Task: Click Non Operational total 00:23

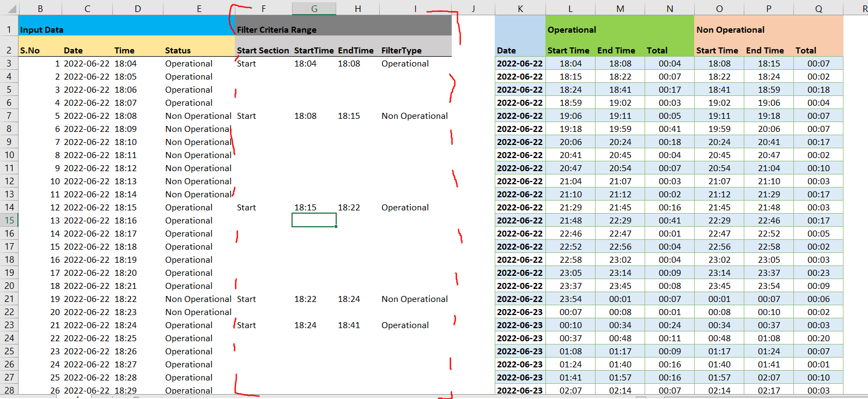Action: coord(818,273)
